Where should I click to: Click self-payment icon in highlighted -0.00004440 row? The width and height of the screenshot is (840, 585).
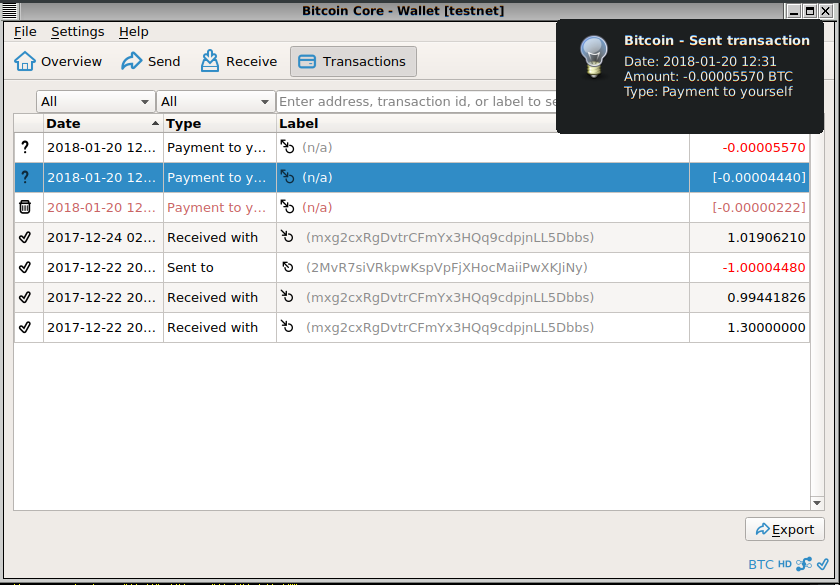coord(288,177)
